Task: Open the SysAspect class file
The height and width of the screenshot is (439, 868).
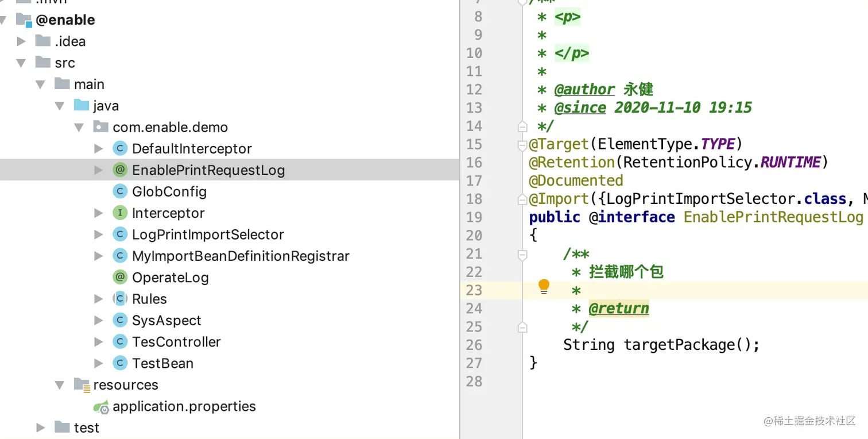Action: 166,321
